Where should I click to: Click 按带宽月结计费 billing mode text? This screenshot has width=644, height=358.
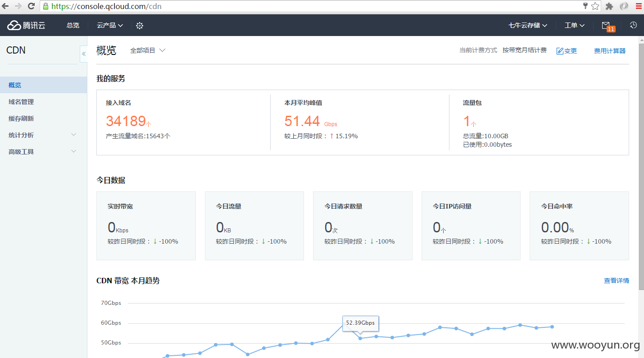(x=525, y=50)
